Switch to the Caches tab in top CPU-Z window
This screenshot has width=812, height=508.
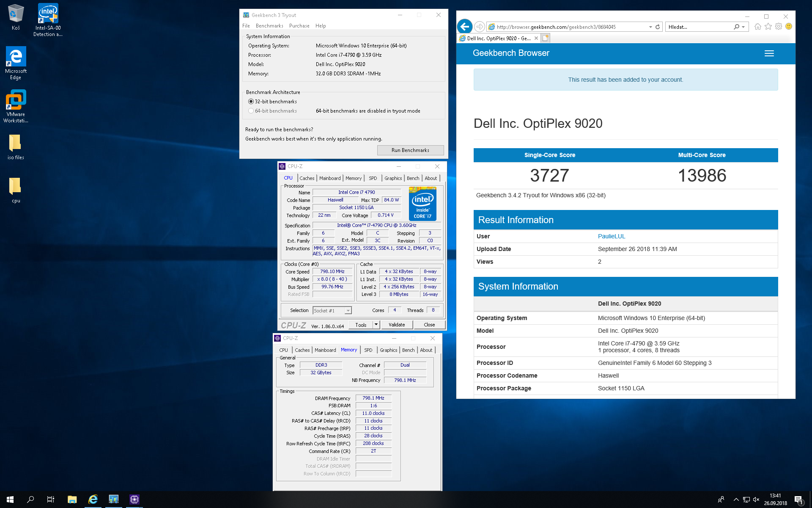307,178
